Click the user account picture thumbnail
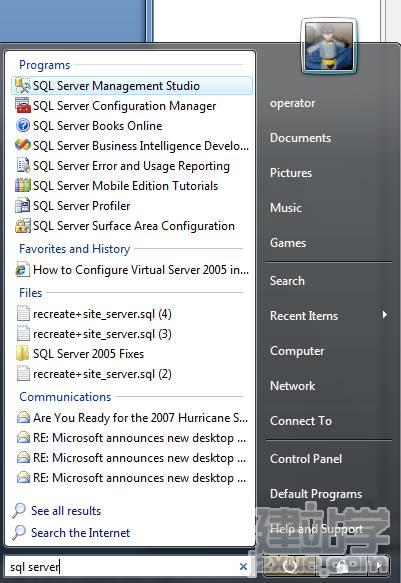Viewport: 401px width, 583px height. pyautogui.click(x=328, y=46)
